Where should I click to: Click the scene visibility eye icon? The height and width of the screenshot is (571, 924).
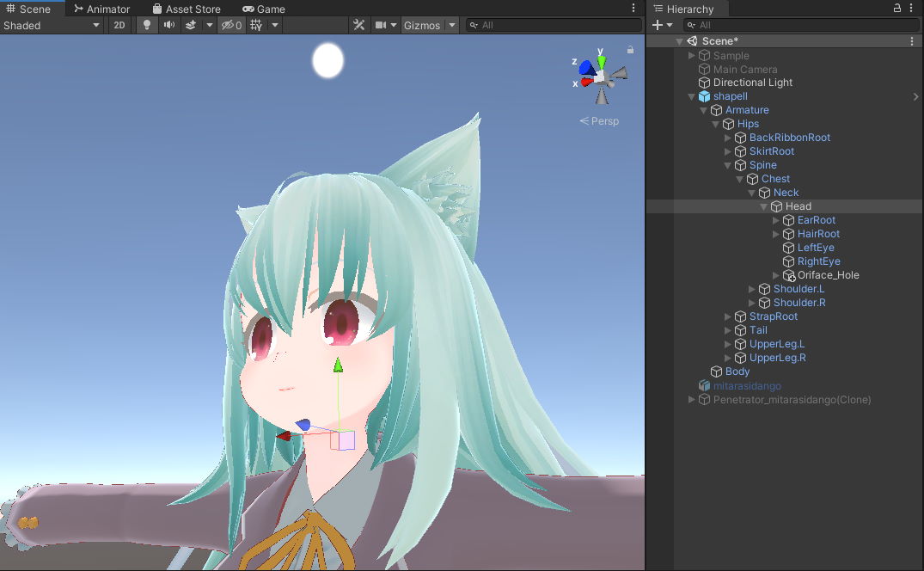click(x=227, y=25)
